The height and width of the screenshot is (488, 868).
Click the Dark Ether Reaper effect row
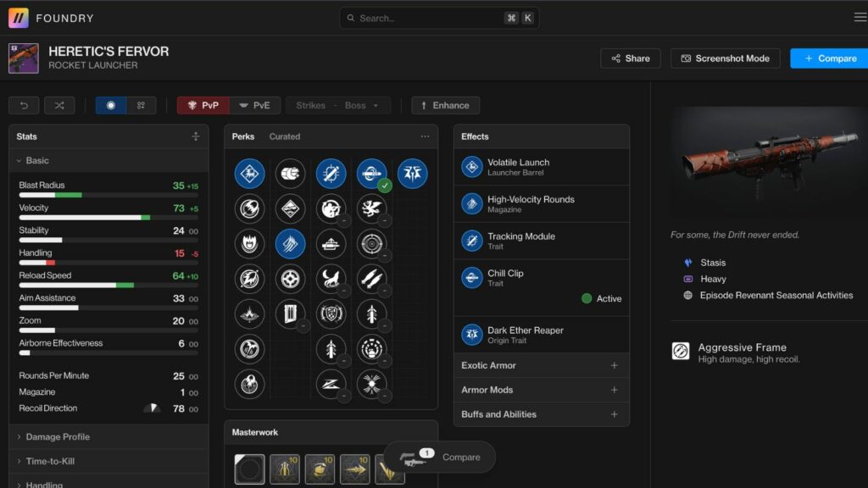coord(542,335)
